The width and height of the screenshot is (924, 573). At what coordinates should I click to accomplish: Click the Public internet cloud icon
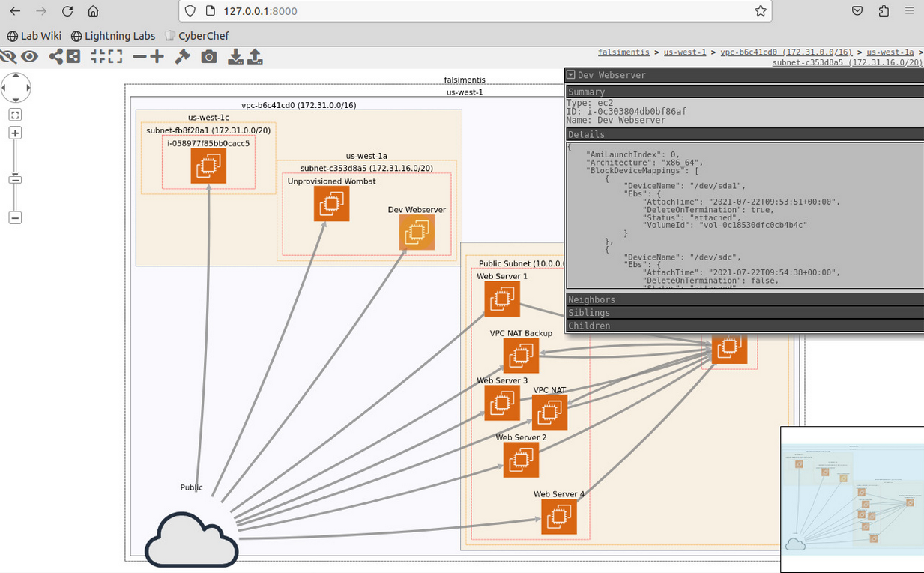[x=191, y=539]
